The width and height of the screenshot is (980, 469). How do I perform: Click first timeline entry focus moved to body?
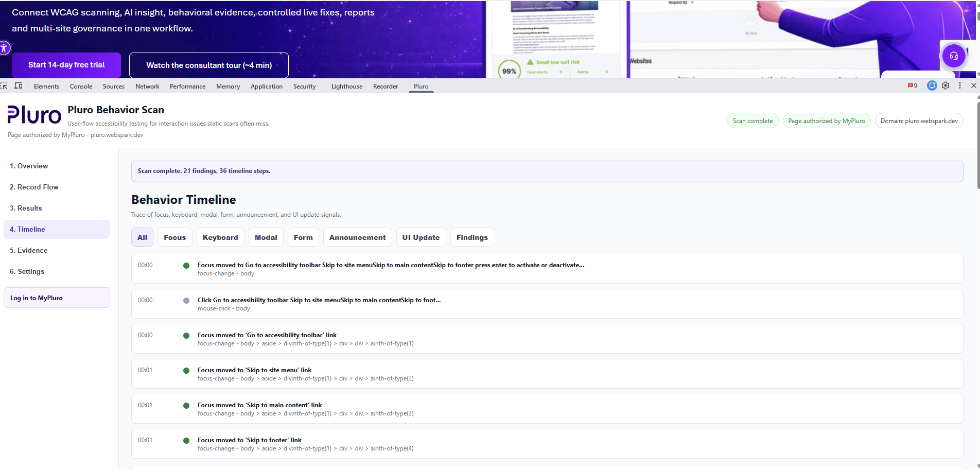pyautogui.click(x=547, y=269)
